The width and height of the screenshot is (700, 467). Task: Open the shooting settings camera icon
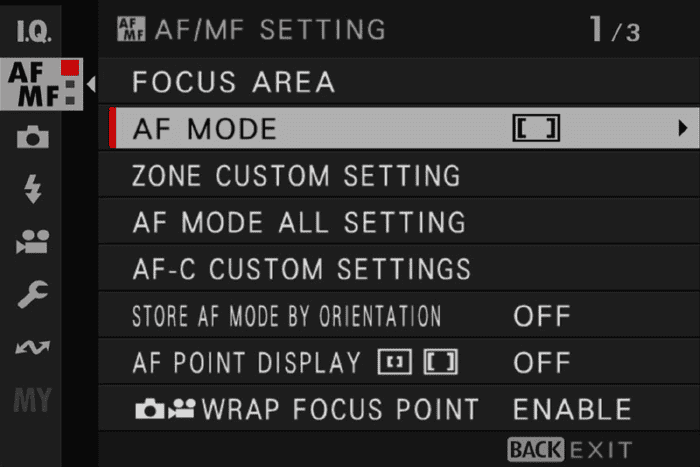coord(33,137)
